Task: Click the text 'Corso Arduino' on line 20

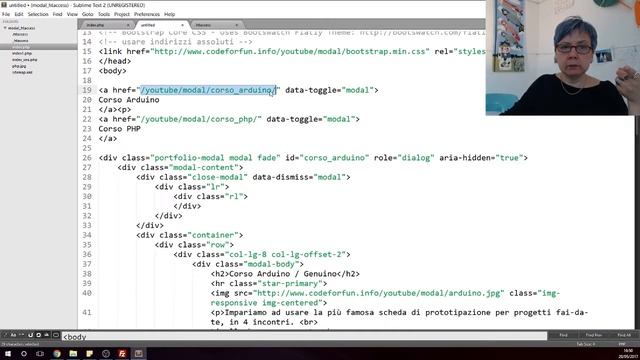Action: (x=129, y=100)
